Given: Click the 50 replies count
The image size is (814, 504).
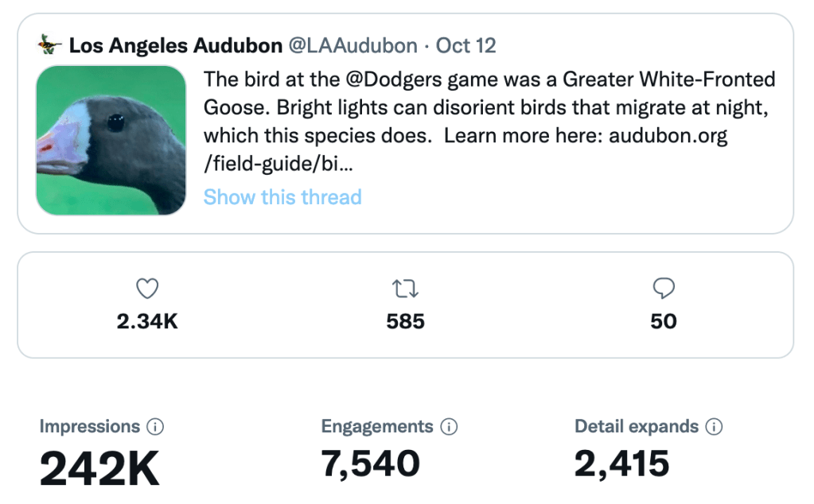Looking at the screenshot, I should click(x=663, y=321).
